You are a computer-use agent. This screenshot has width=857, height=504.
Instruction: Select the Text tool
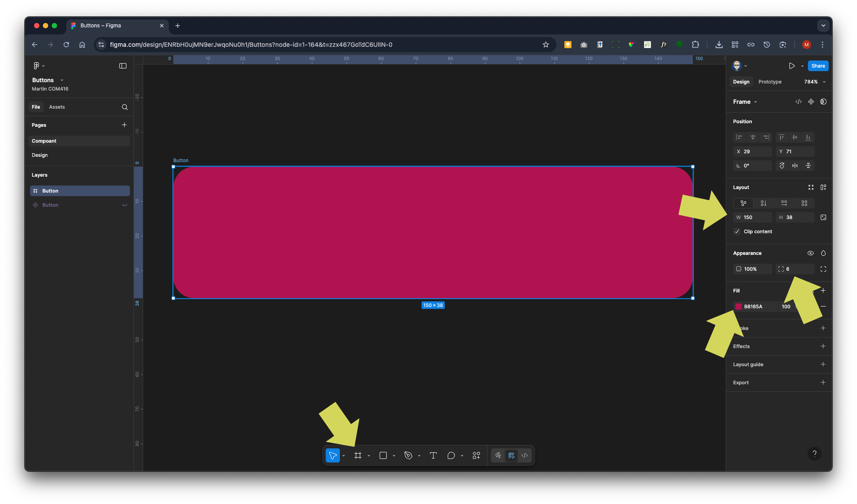(433, 455)
